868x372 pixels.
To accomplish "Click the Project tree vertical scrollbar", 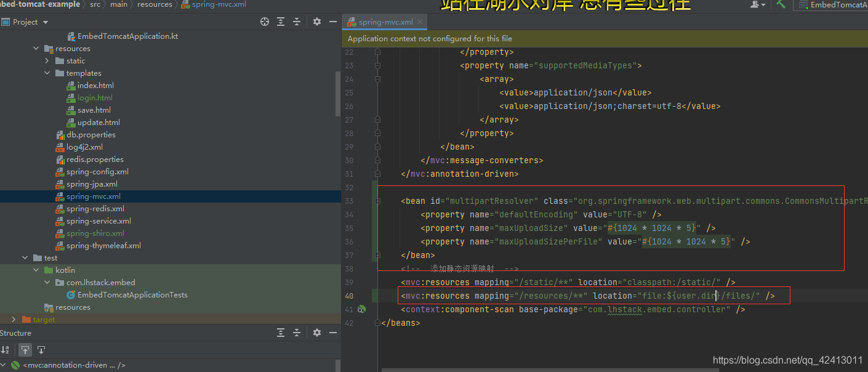I will (337, 94).
